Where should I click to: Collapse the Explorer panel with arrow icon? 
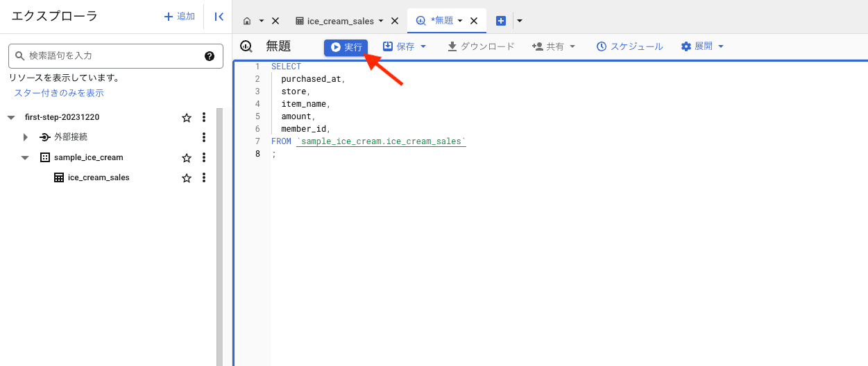[219, 17]
